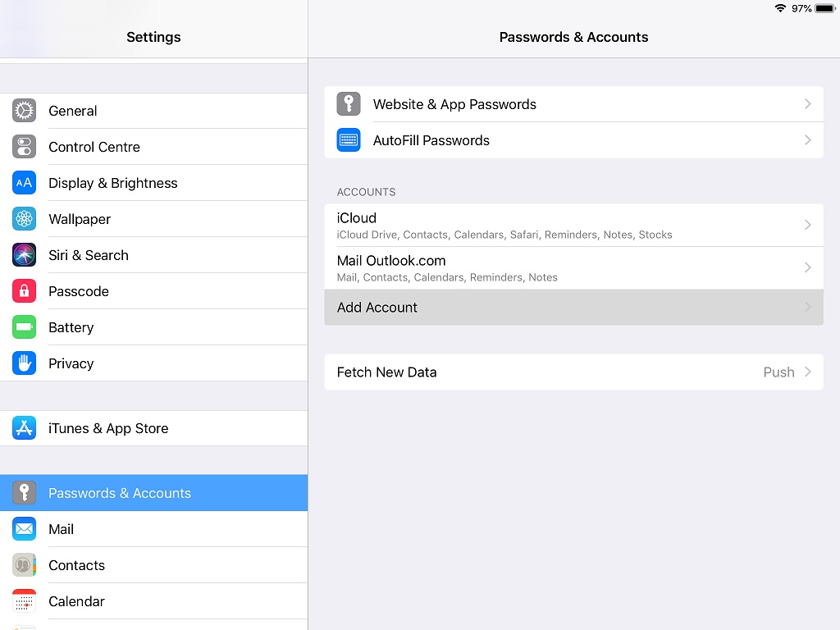Open Fetch New Data
The height and width of the screenshot is (630, 840).
tap(573, 372)
